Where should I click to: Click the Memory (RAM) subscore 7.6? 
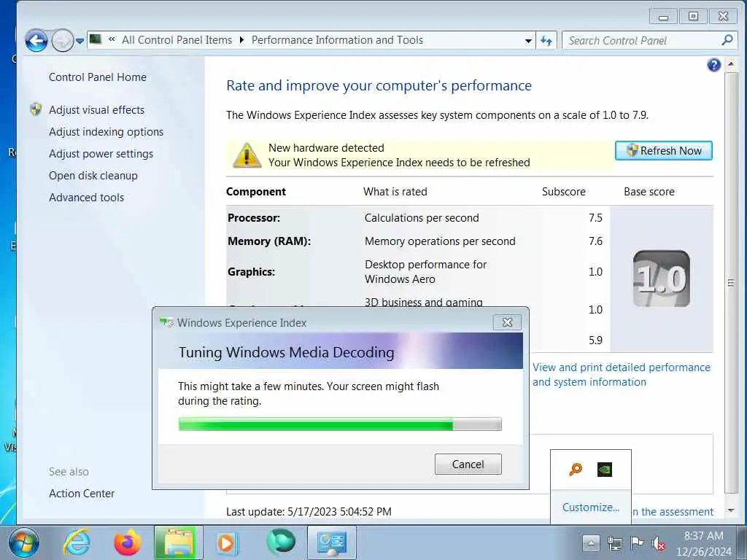[595, 241]
